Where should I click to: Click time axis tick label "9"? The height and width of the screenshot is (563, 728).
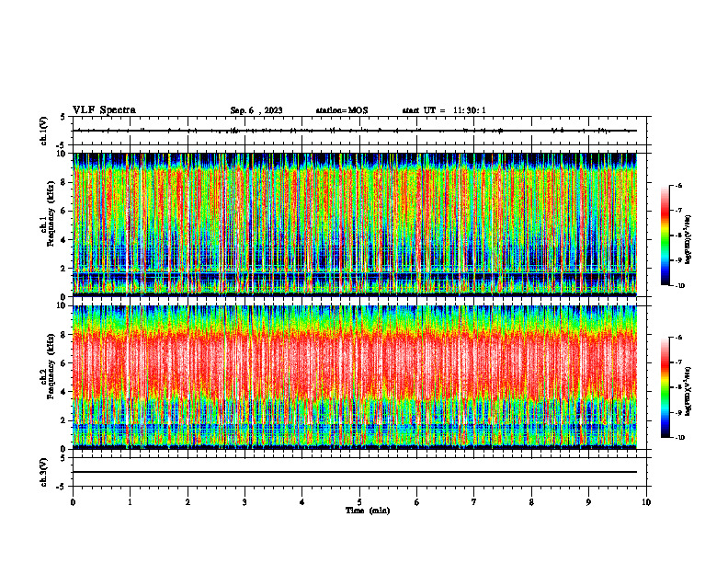coord(588,502)
